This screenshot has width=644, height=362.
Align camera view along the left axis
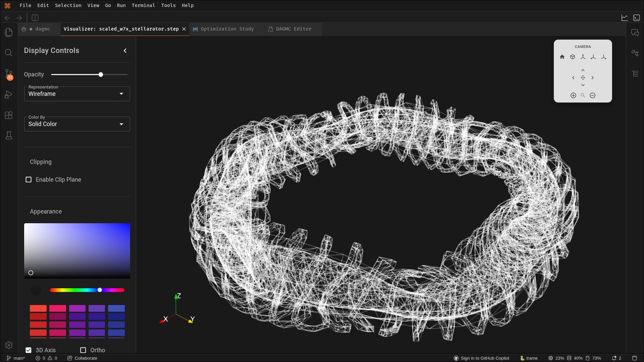(x=593, y=57)
